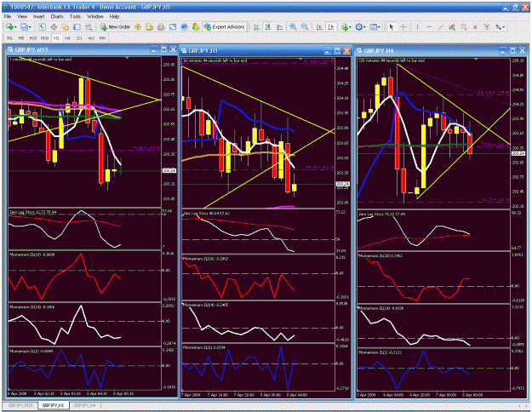Image resolution: width=532 pixels, height=412 pixels.
Task: Switch to full screen with the toolbar icon
Action: click(173, 26)
